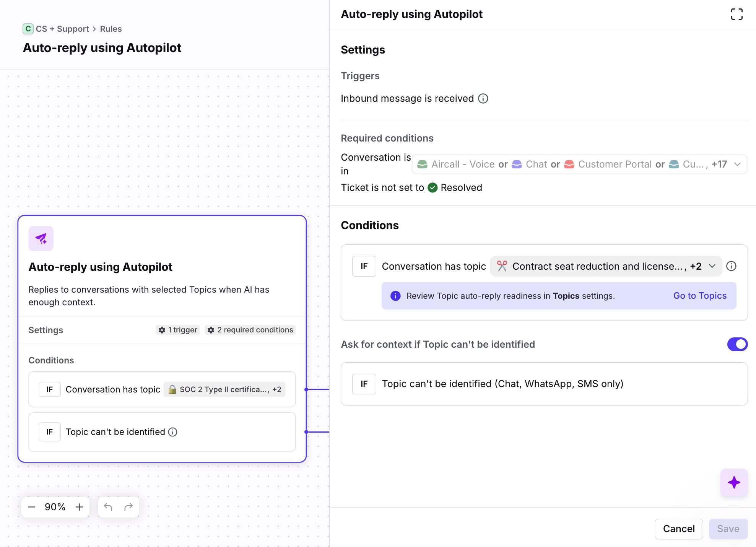This screenshot has height=547, width=756.
Task: Click the redo arrow icon
Action: pos(128,507)
